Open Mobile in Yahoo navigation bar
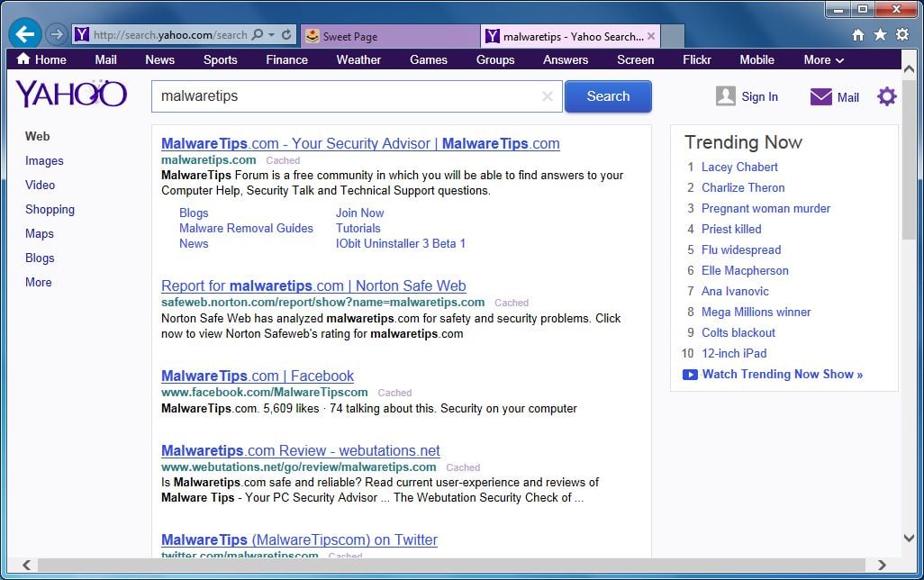Screen dimensions: 924x580 (x=756, y=59)
